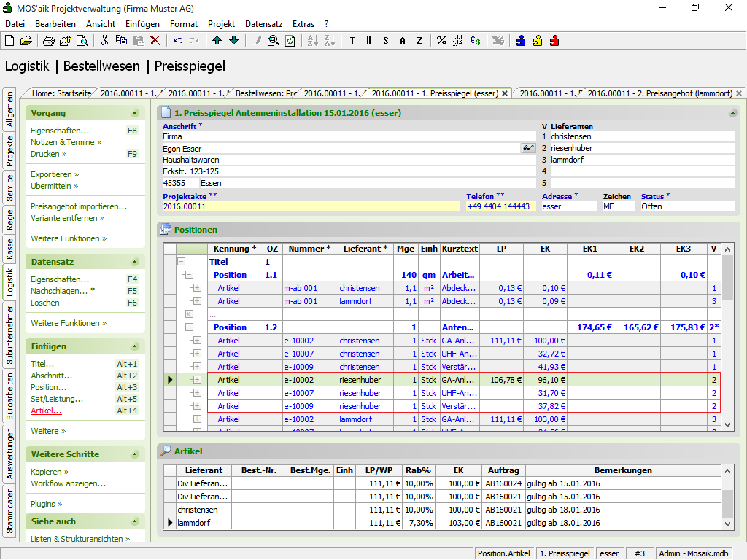Open the Bearbeiten menu
This screenshot has height=560, width=747.
(55, 24)
